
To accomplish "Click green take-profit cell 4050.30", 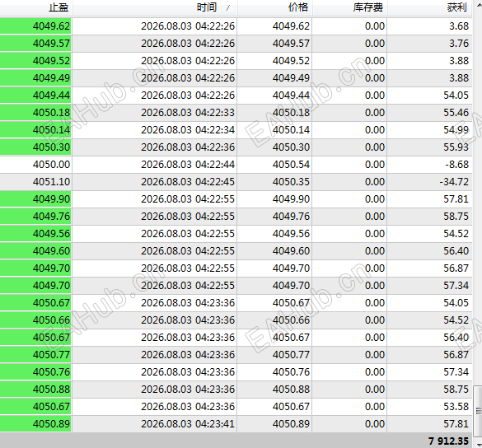I will (35, 147).
